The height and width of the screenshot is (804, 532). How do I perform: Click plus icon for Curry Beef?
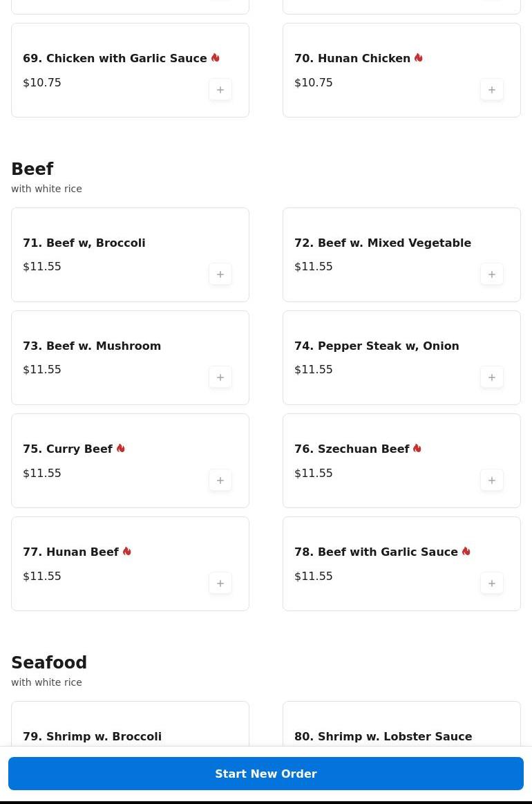[220, 480]
